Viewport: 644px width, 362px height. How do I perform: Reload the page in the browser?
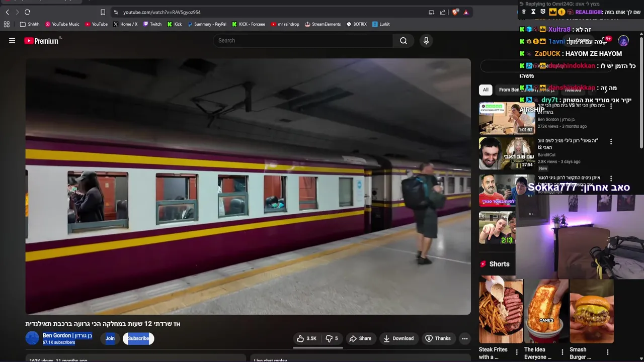point(27,12)
